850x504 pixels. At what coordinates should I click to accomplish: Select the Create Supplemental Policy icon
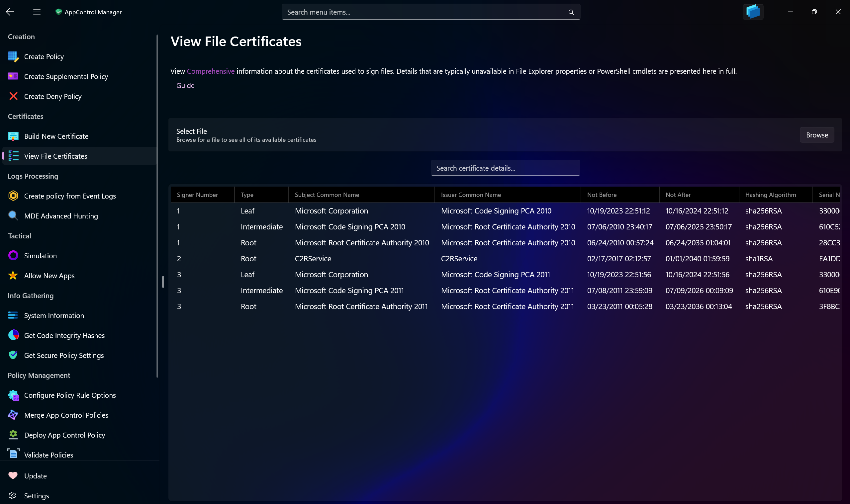coord(13,76)
